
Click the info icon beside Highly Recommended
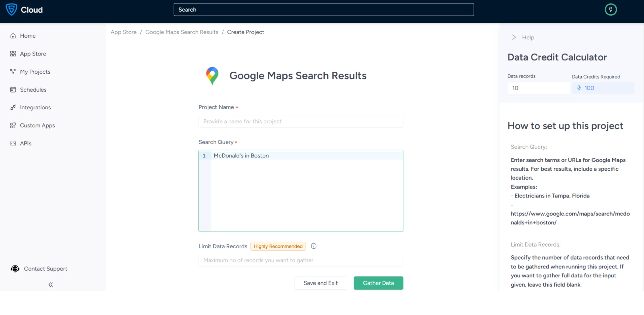point(313,246)
